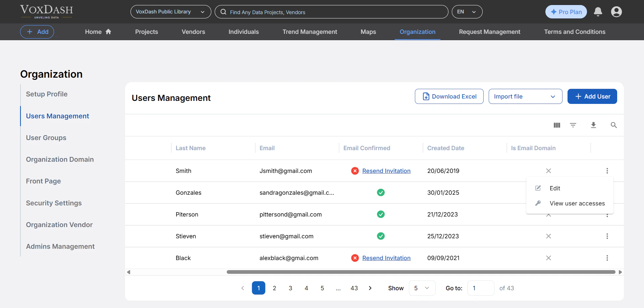Screen dimensions: 644x308
Task: Click the key icon beside View user accesses
Action: 538,203
